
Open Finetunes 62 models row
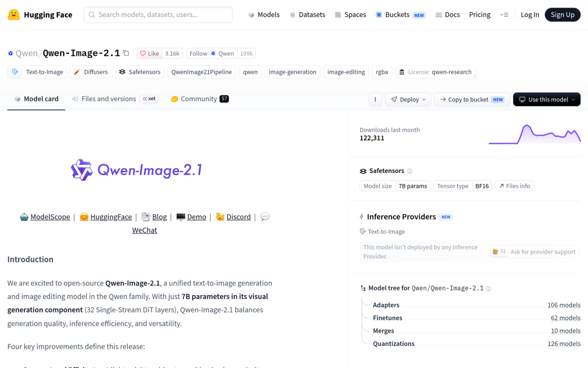coord(476,317)
